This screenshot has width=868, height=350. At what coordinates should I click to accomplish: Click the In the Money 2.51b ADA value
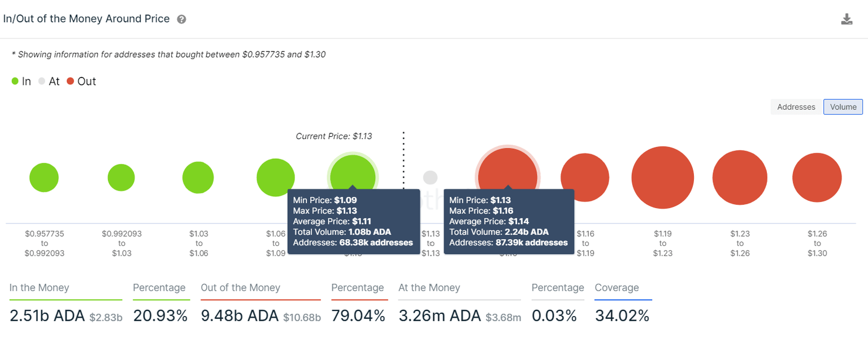coord(47,316)
